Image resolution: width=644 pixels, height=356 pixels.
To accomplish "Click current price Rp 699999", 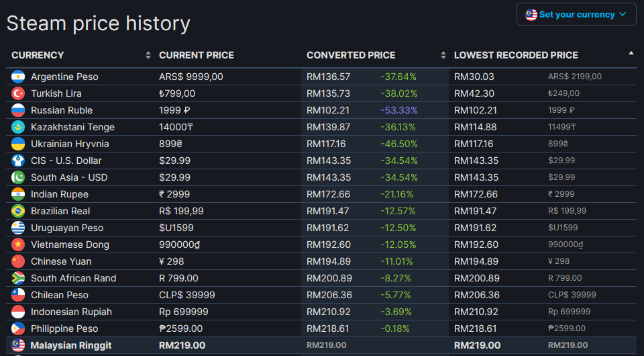I will tap(184, 312).
